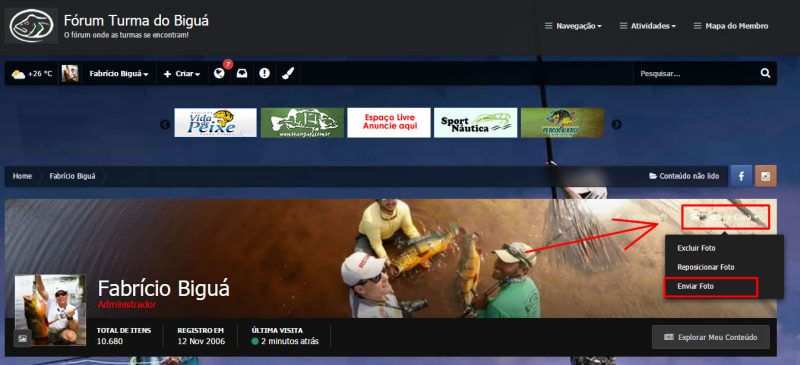This screenshot has height=365, width=800.
Task: Open Conteúdo não lido link
Action: click(684, 176)
